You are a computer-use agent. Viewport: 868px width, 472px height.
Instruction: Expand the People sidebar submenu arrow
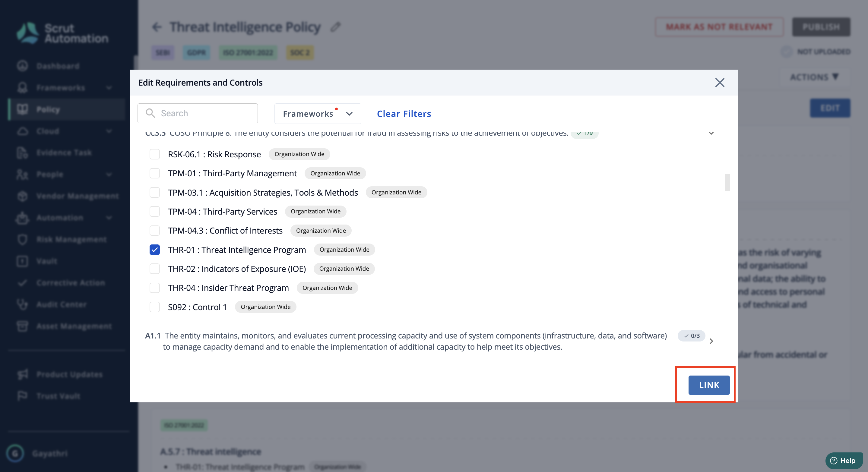click(109, 175)
